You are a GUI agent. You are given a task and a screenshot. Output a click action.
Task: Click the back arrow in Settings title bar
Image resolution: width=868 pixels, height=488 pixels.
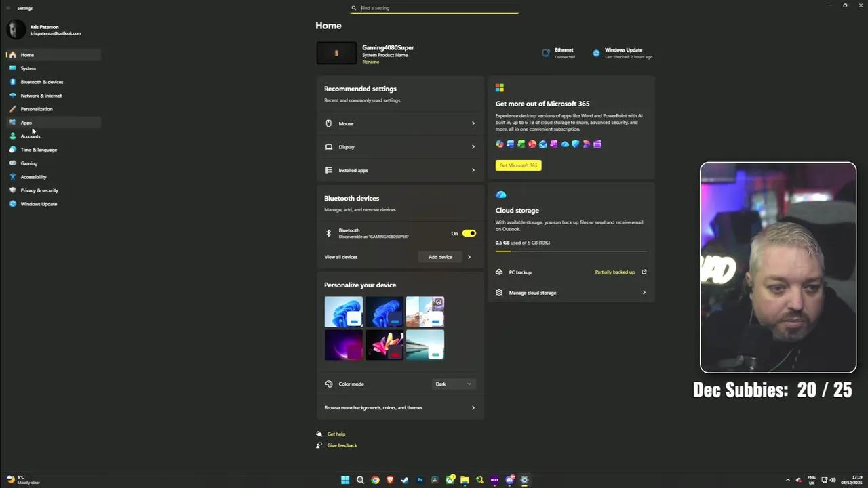pyautogui.click(x=8, y=8)
